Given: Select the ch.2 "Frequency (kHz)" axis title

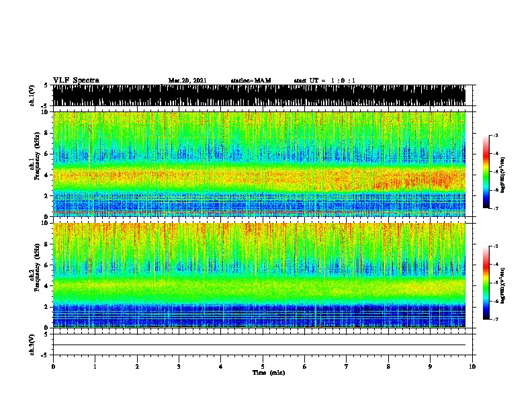Looking at the screenshot, I should pos(38,267).
